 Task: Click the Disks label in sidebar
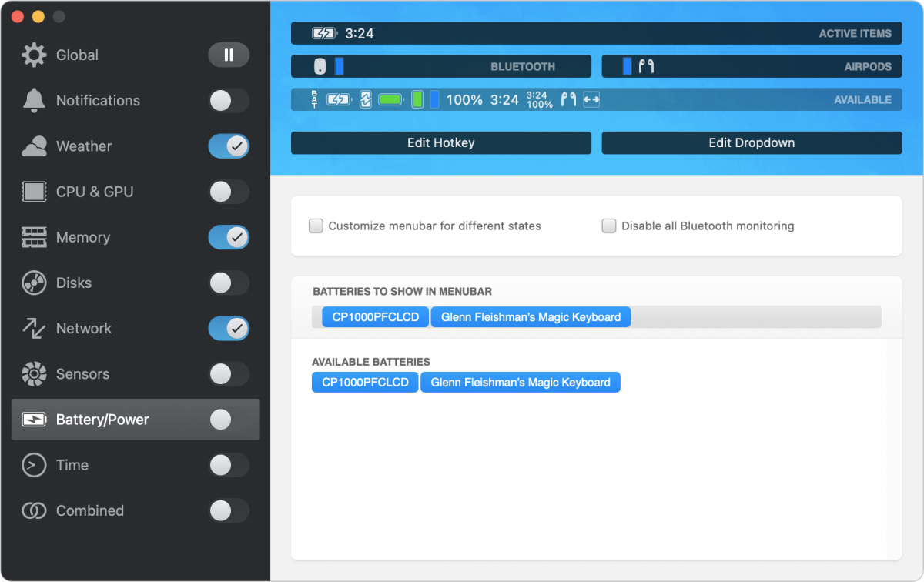click(74, 283)
